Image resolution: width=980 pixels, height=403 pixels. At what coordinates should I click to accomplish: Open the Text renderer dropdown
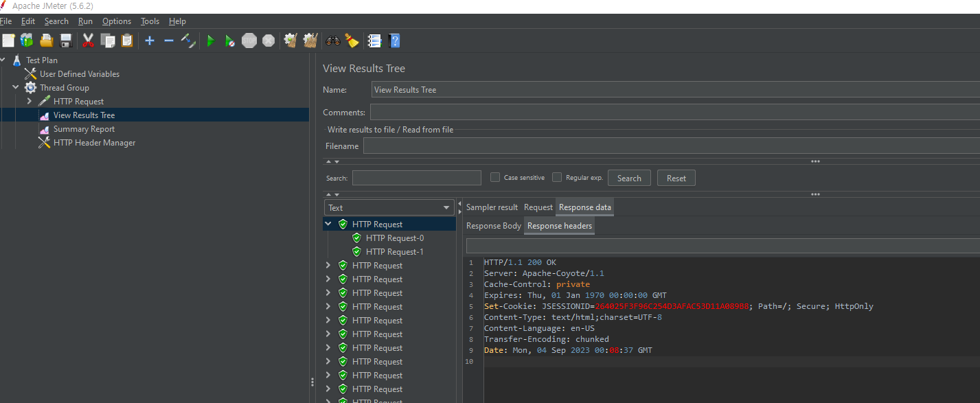pyautogui.click(x=389, y=207)
